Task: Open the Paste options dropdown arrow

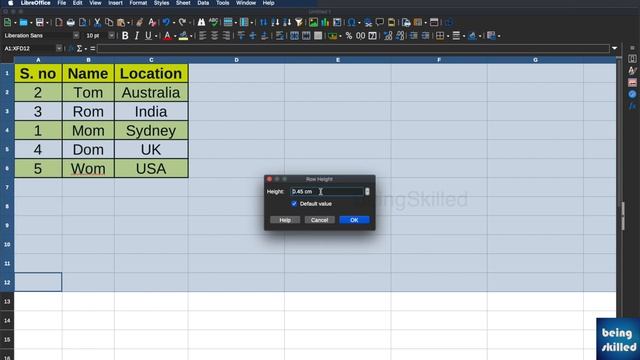Action: click(x=129, y=23)
